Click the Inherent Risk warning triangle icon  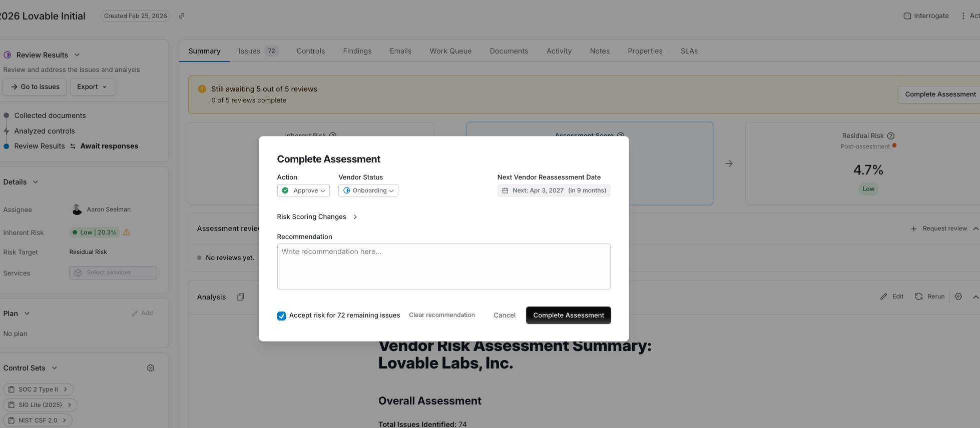127,232
